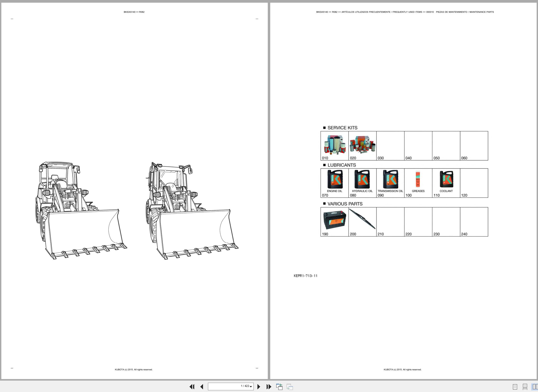Go to the first page
Viewport: 538px width, 392px height.
(x=192, y=387)
